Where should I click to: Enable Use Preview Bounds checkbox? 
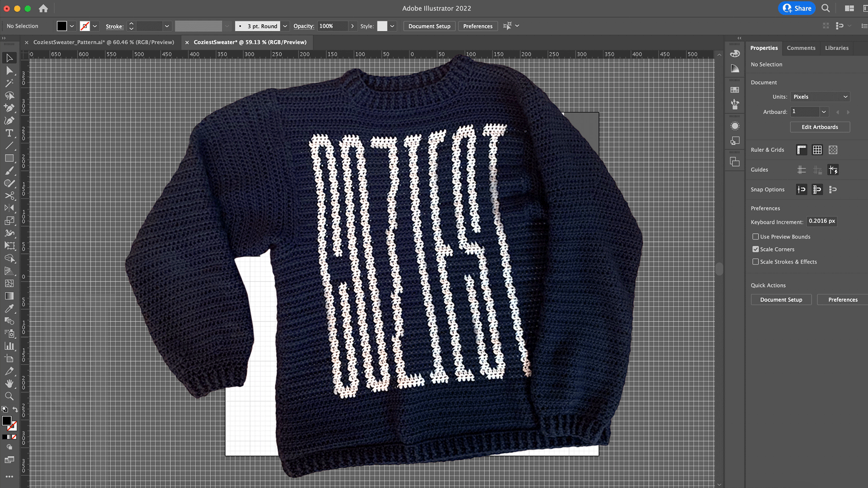tap(755, 237)
